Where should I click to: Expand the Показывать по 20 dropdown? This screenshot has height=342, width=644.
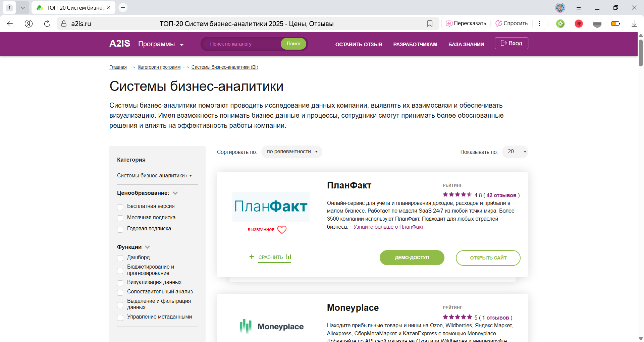(515, 152)
